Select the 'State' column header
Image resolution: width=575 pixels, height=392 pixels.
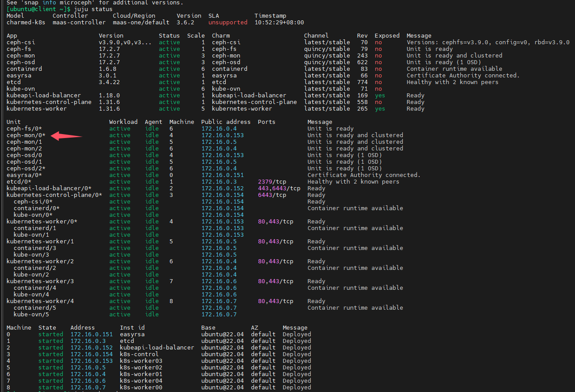(x=47, y=328)
